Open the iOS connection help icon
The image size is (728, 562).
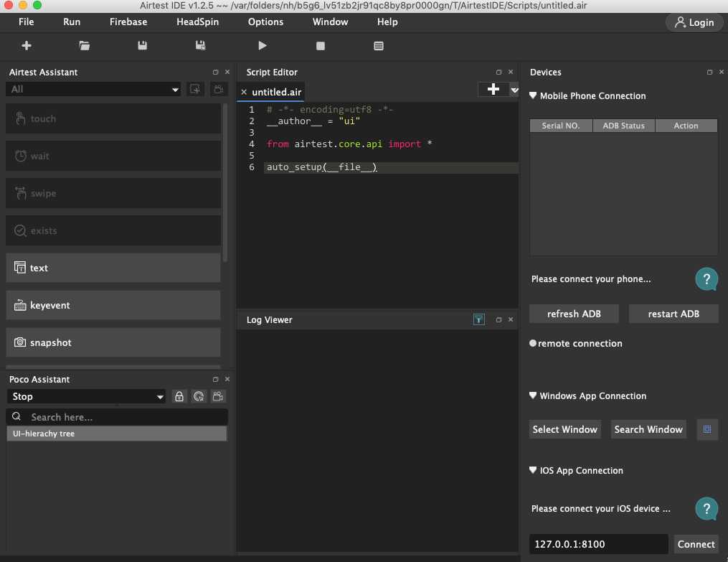[x=706, y=509]
